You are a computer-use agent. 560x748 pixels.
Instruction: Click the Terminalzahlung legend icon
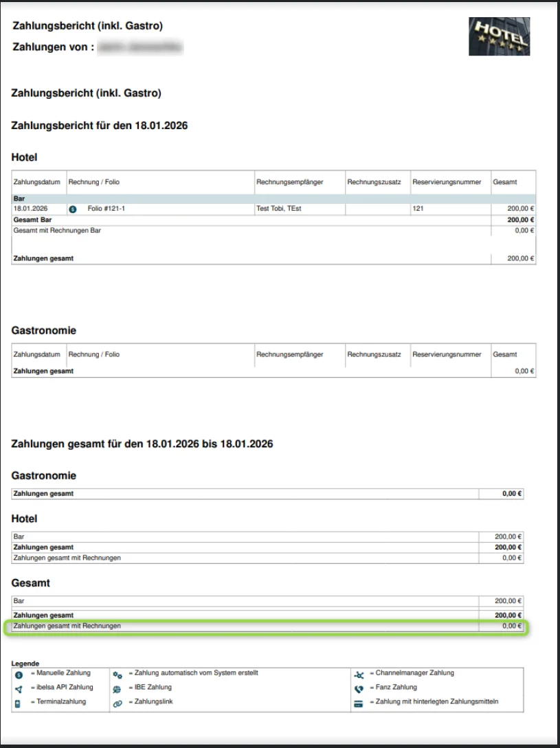click(18, 703)
